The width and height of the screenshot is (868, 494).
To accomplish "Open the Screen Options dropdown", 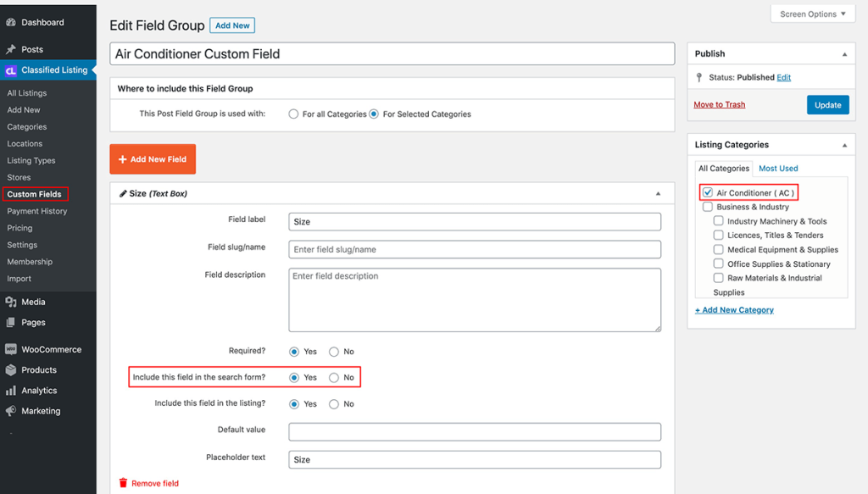I will pyautogui.click(x=813, y=14).
